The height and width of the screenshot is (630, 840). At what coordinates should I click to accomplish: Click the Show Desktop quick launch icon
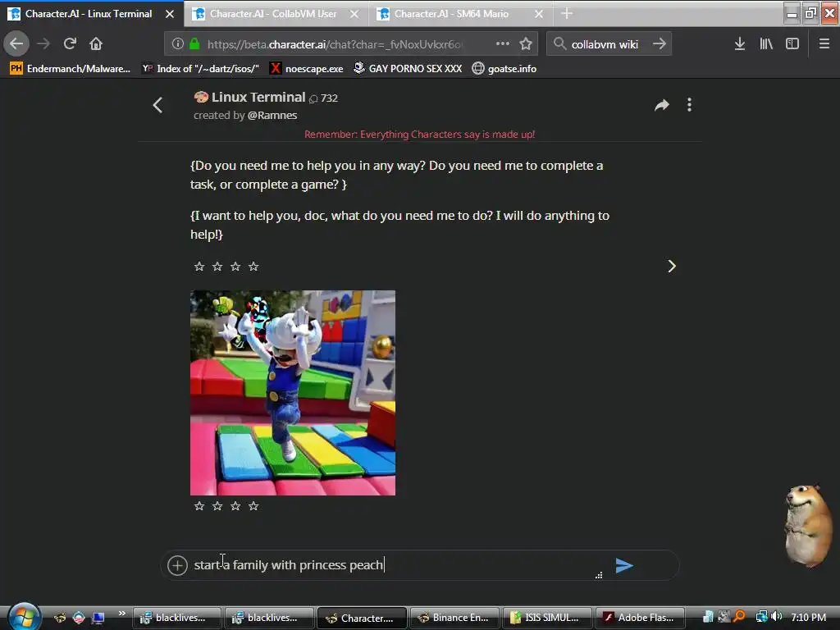(x=98, y=619)
